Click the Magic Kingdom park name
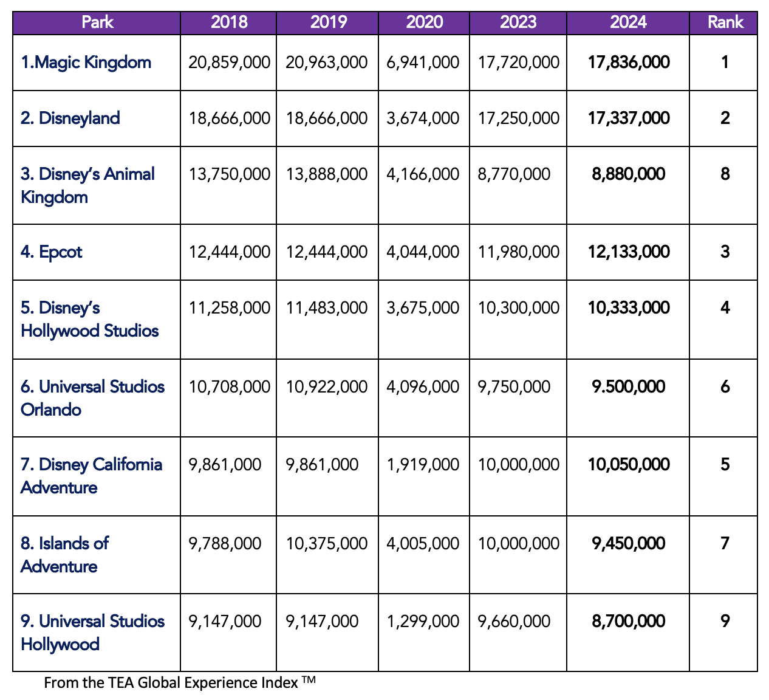 tap(86, 63)
